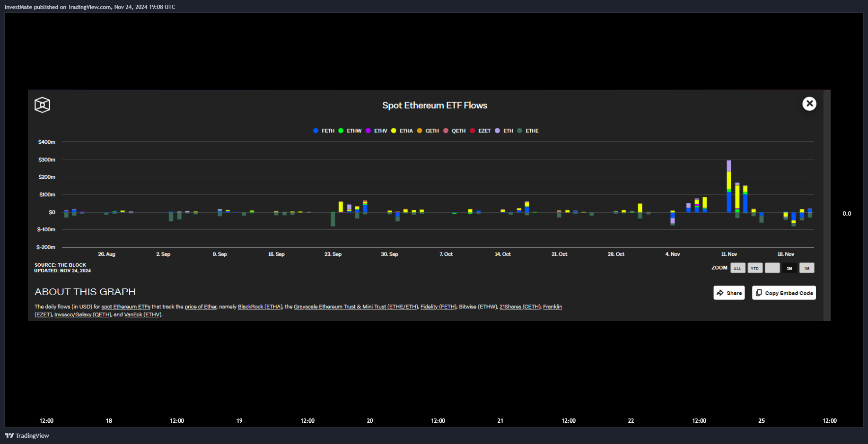Click the popup's vertical scrollbar
The height and width of the screenshot is (444, 868).
(x=827, y=205)
